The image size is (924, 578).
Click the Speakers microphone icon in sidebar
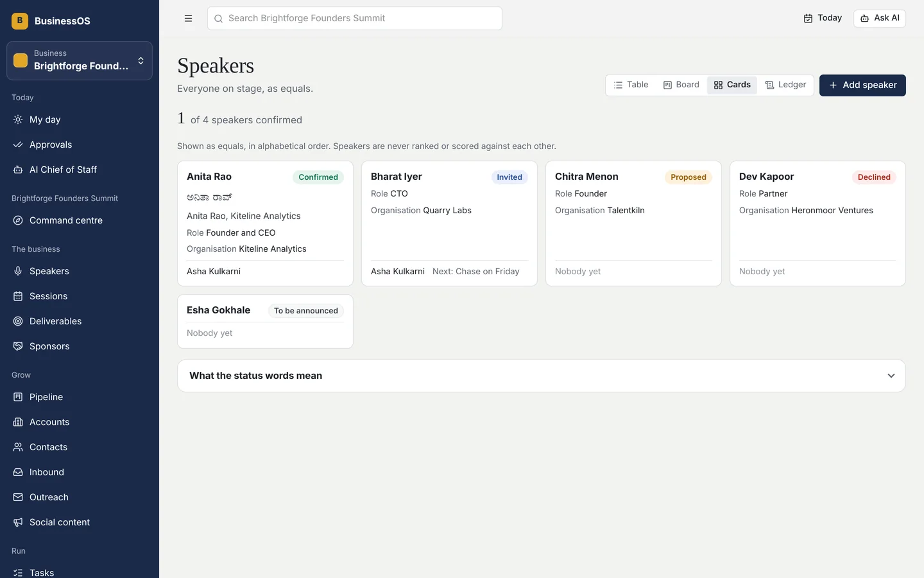(18, 271)
